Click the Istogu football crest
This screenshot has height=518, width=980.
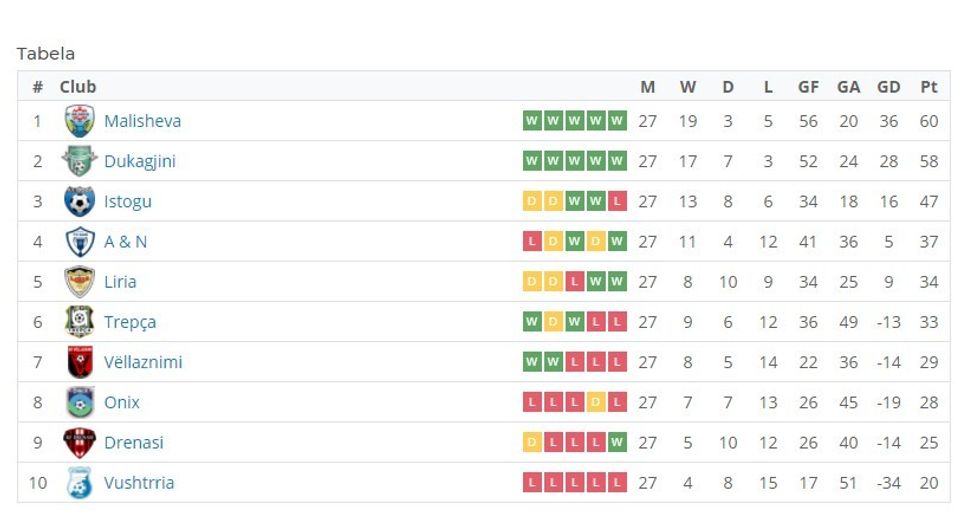pos(79,201)
